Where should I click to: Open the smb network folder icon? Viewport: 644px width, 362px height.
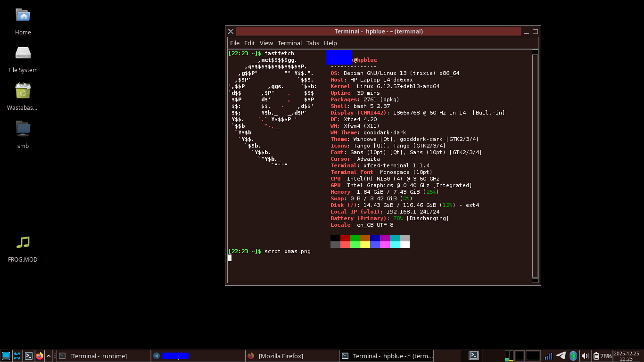pyautogui.click(x=23, y=128)
